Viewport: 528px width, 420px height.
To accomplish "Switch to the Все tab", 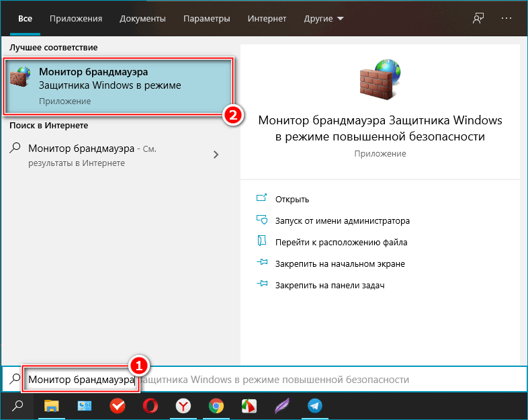I will [x=25, y=19].
